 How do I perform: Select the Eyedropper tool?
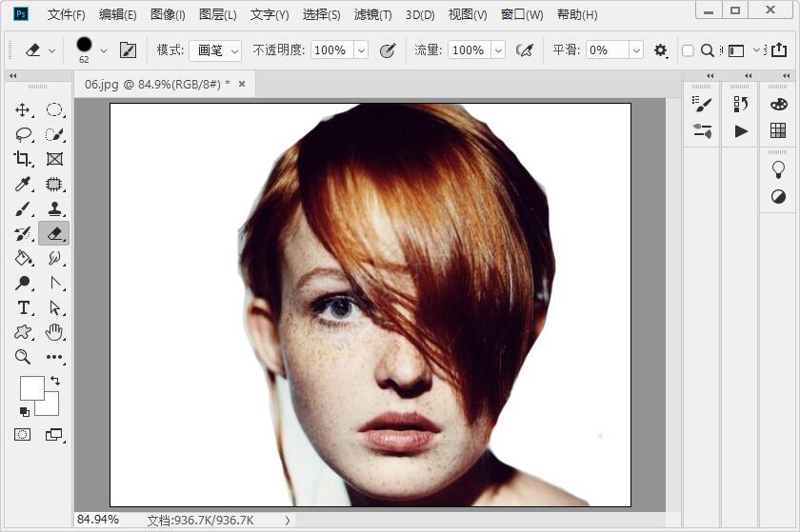pyautogui.click(x=24, y=184)
